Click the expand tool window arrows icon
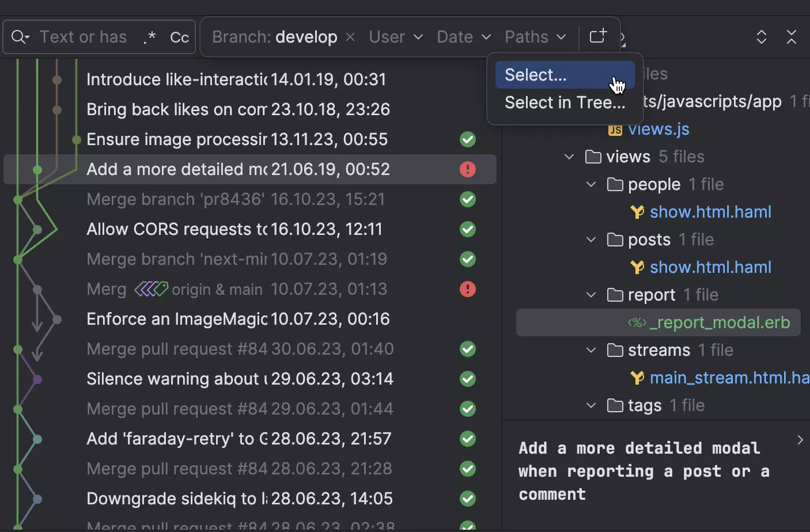This screenshot has height=532, width=810. click(761, 36)
